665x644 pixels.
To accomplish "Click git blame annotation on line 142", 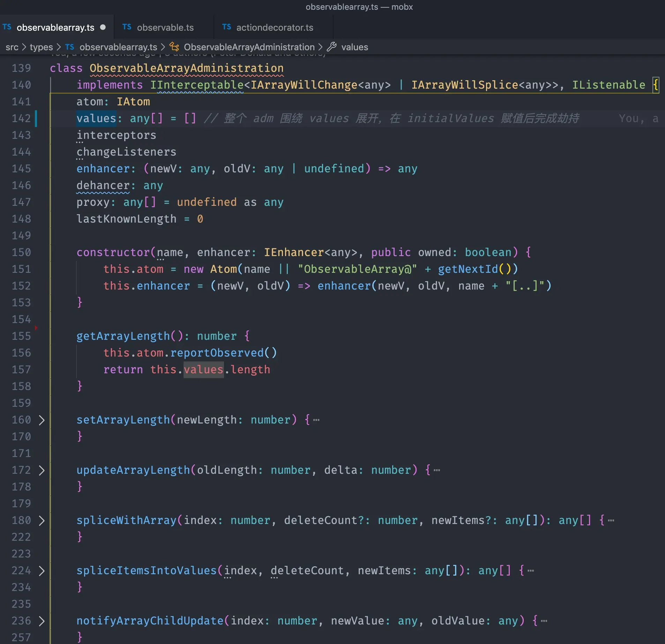I will coord(638,119).
